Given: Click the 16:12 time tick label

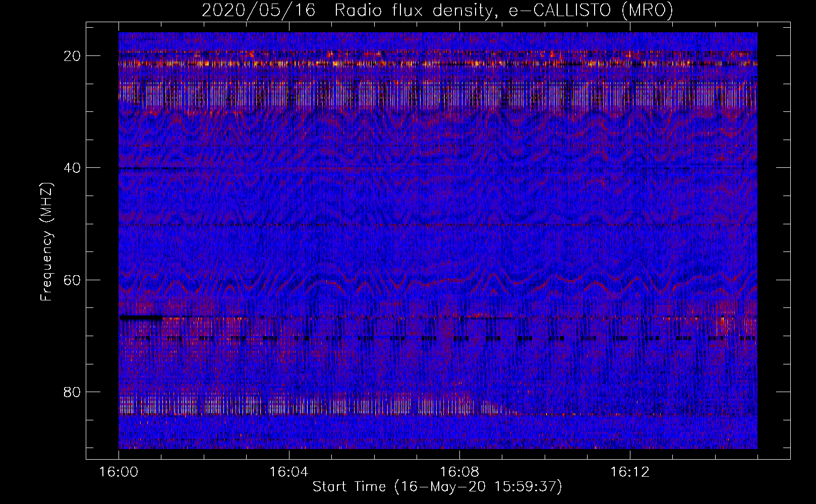Looking at the screenshot, I should 630,472.
